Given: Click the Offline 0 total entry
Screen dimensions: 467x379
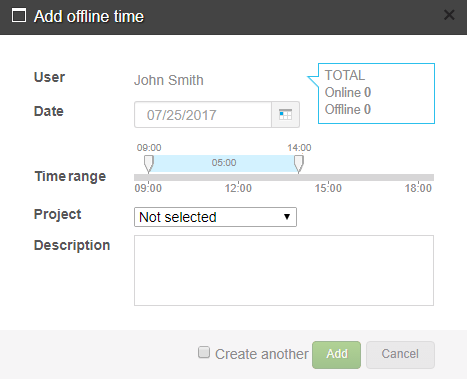Looking at the screenshot, I should pyautogui.click(x=348, y=109).
